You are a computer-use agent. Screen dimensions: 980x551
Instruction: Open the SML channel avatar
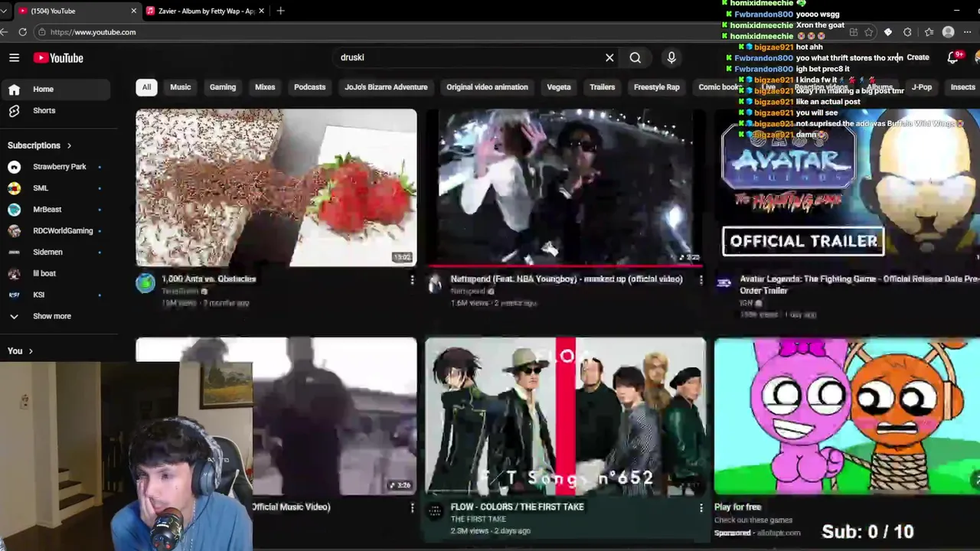[14, 188]
